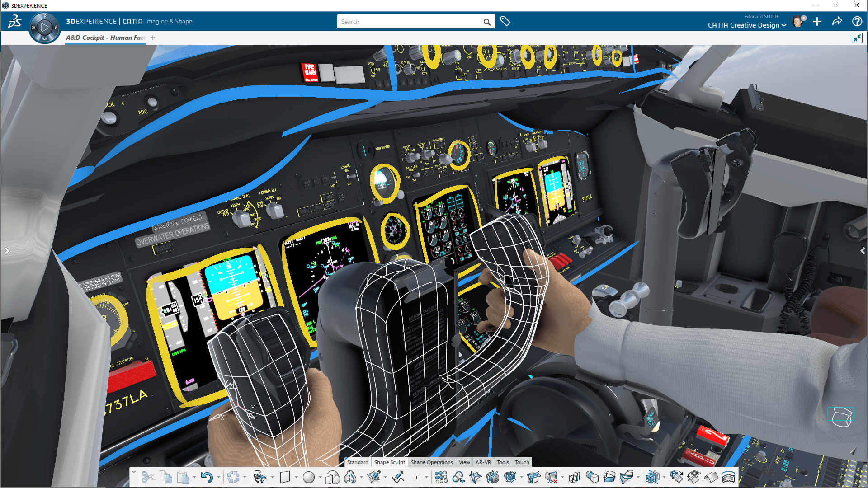Expand the left side panel arrow
Screen dimensions: 868x488
(x=7, y=250)
